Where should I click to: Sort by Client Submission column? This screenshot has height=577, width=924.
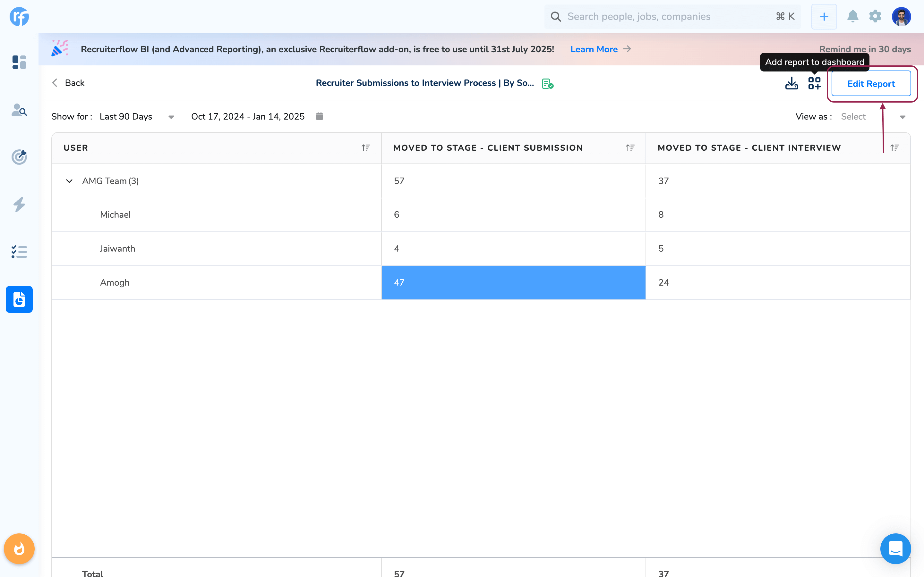[x=630, y=148]
